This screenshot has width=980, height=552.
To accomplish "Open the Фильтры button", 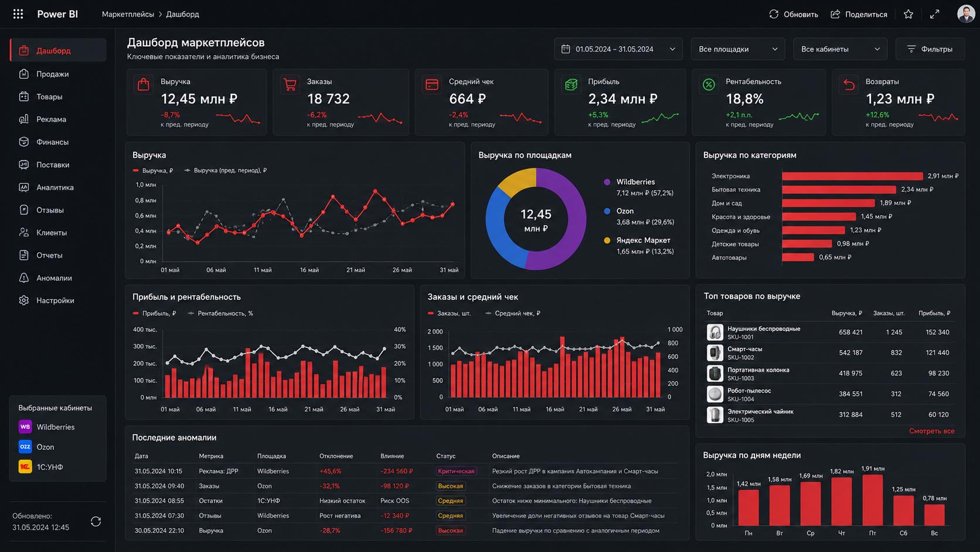I will [930, 49].
